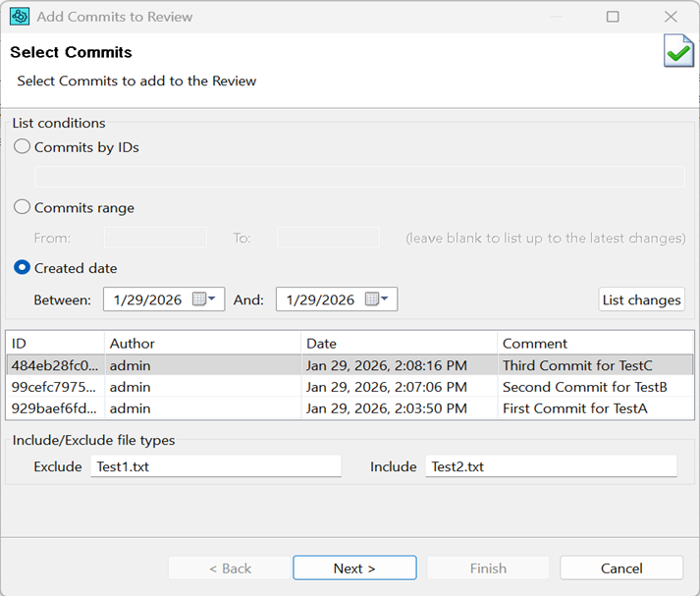The height and width of the screenshot is (596, 700).
Task: Click the And date value 1/29/2026
Action: 320,299
